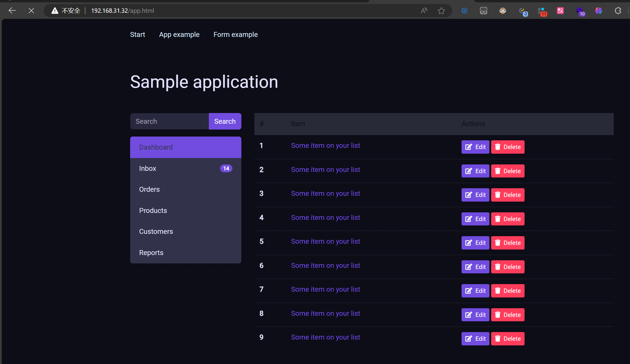630x364 pixels.
Task: Click the not-secure warning triangle icon
Action: [55, 11]
